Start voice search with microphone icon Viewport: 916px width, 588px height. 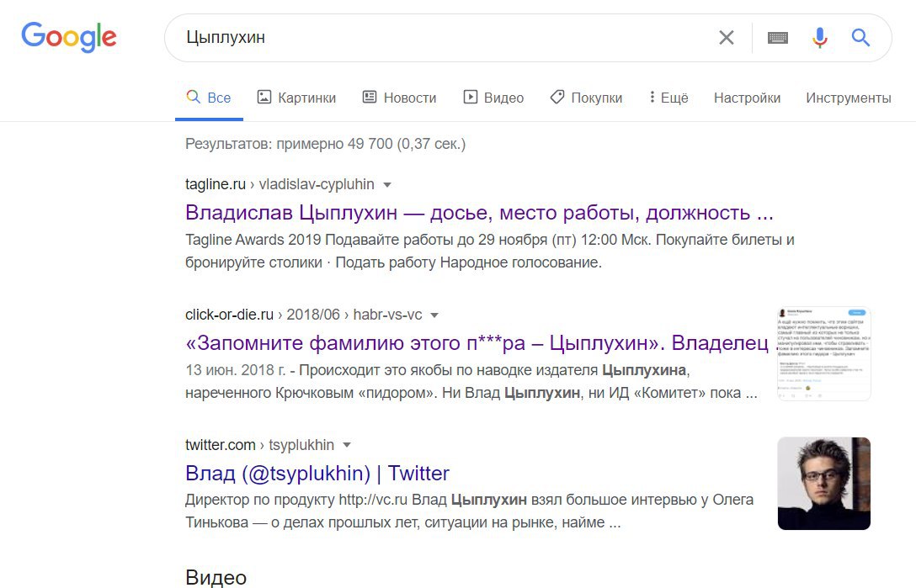[819, 38]
